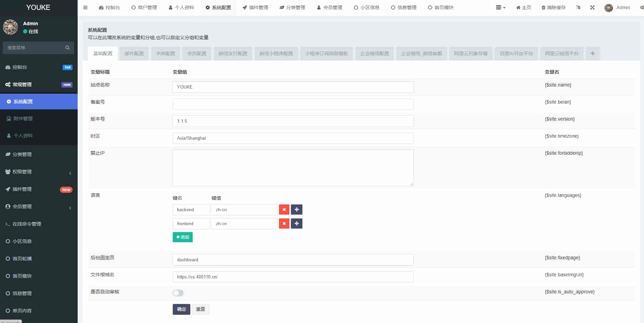
Task: Click the hamburger sidebar collapse icon
Action: pos(85,7)
